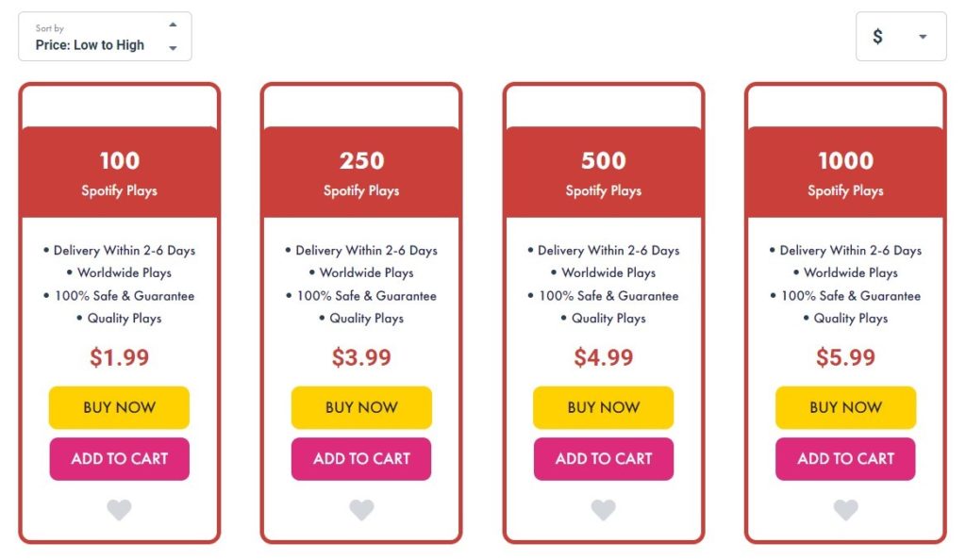Favorite the 250 Spotify Plays package heart
The height and width of the screenshot is (560, 966).
click(361, 509)
